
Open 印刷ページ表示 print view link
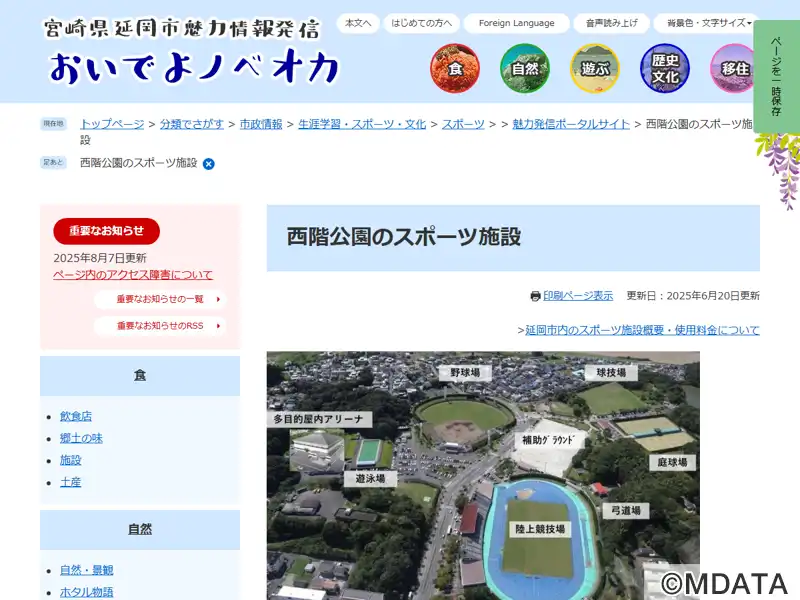tap(578, 296)
